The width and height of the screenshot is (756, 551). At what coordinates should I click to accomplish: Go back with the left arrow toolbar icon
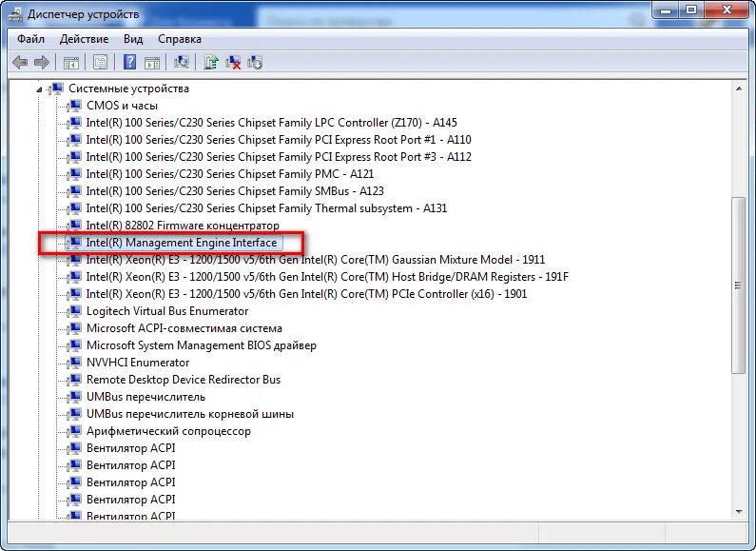click(x=20, y=62)
